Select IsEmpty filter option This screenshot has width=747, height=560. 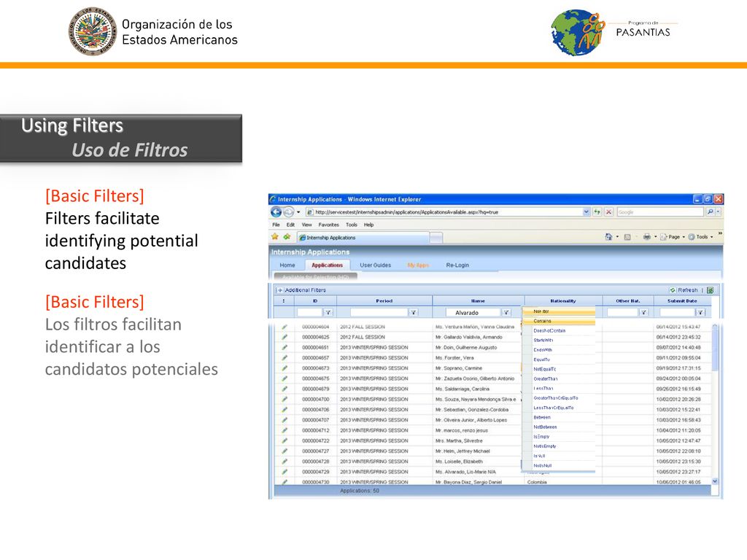coord(559,436)
